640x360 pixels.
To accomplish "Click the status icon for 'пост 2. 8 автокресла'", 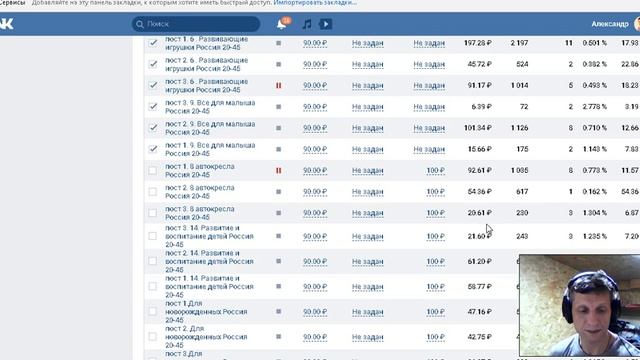I will 278,191.
